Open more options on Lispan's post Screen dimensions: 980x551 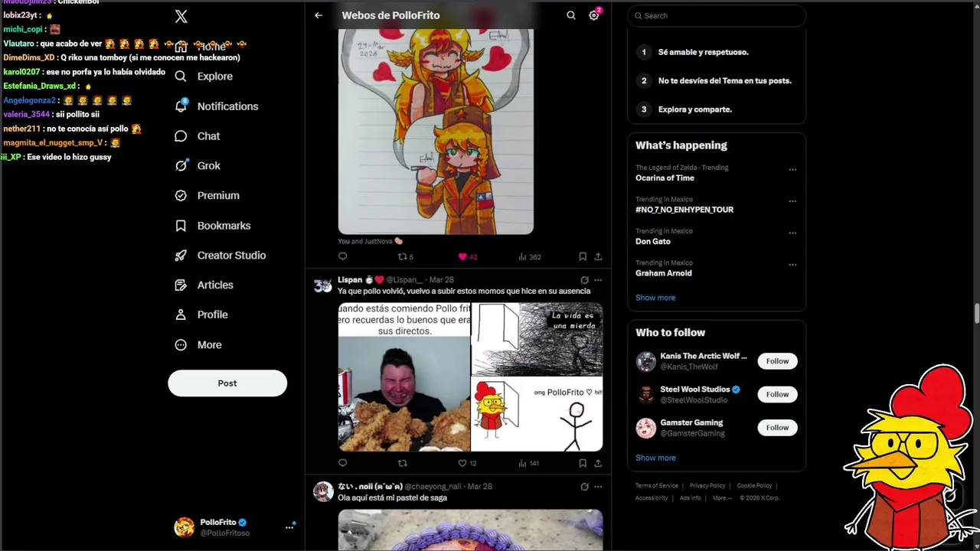(598, 280)
